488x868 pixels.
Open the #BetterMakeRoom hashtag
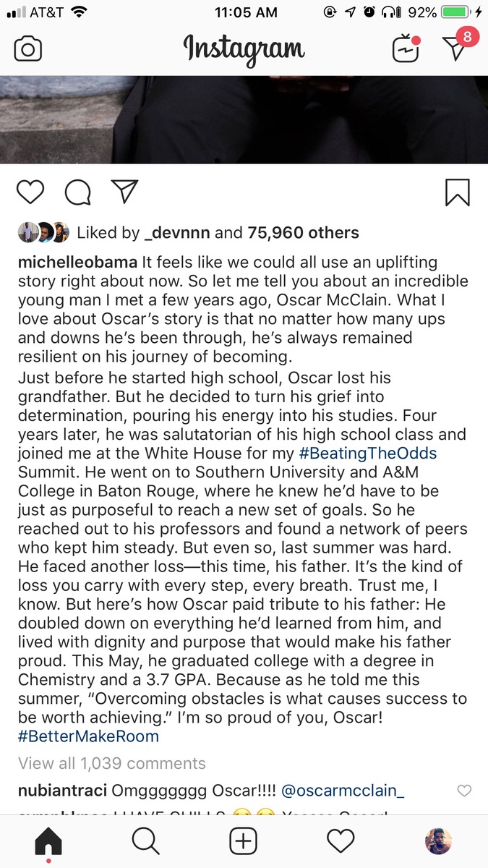click(88, 736)
